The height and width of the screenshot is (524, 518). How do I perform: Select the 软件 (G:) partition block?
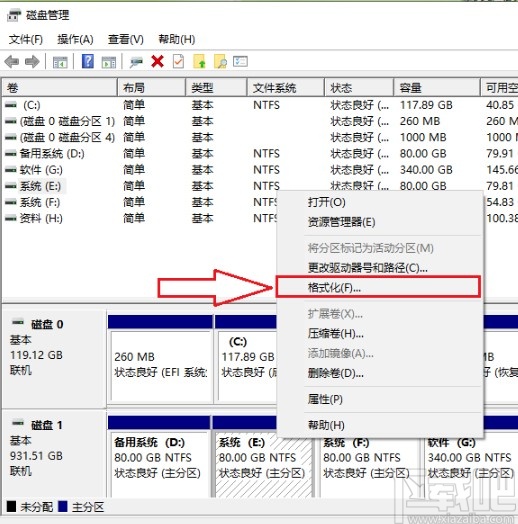tap(471, 468)
